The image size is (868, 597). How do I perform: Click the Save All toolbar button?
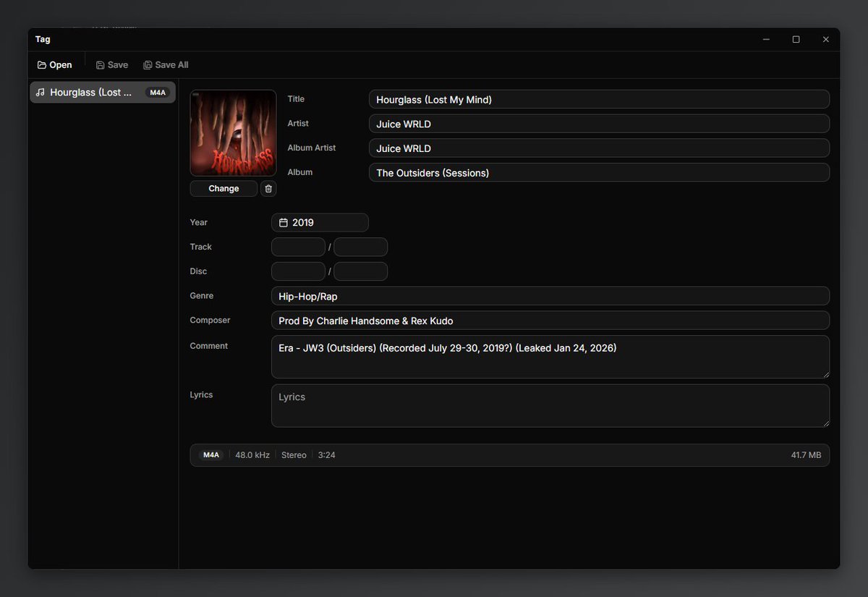(x=166, y=65)
